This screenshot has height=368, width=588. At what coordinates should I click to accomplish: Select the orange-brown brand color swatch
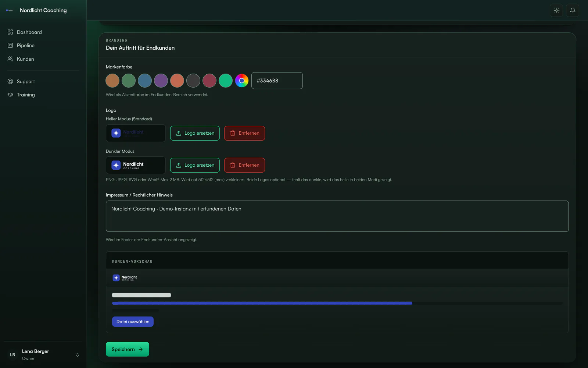coord(112,81)
